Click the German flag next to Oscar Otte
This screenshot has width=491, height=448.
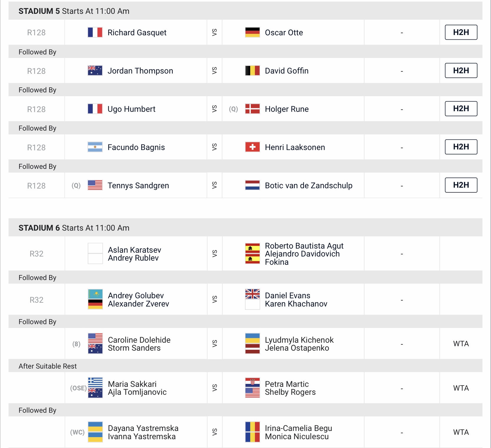pos(252,32)
